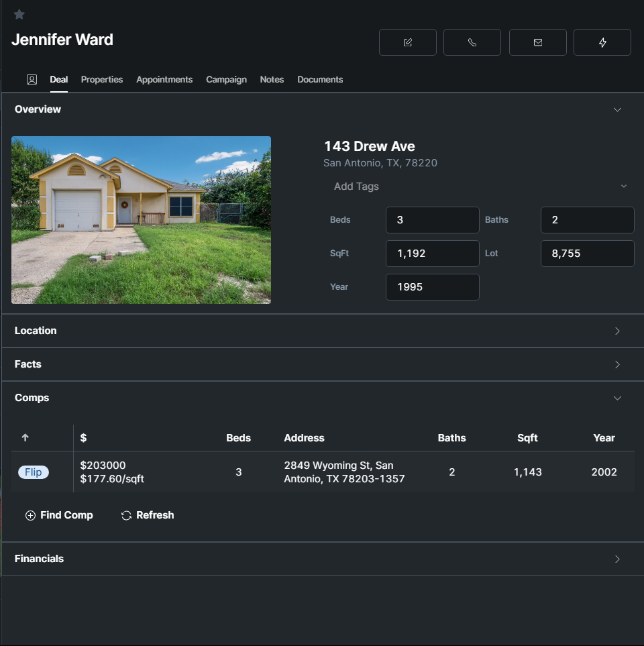Collapse the Overview section
Viewport: 644px width, 646px height.
tap(617, 109)
